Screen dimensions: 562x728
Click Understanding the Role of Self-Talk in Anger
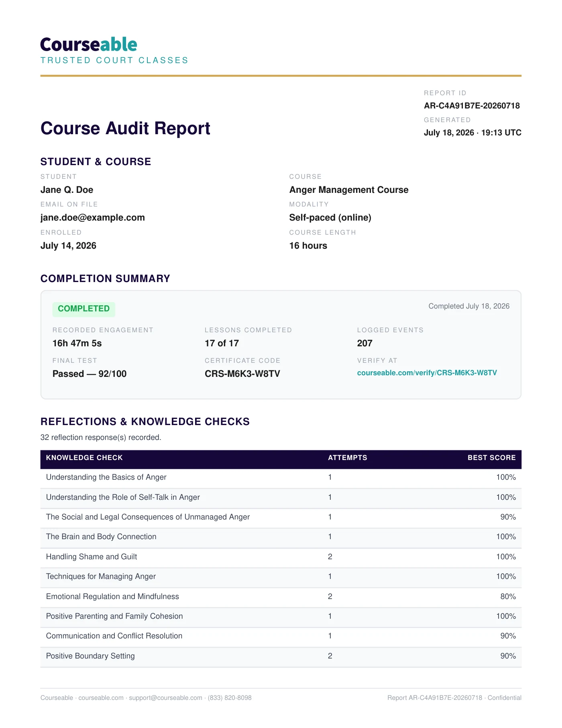(x=123, y=497)
